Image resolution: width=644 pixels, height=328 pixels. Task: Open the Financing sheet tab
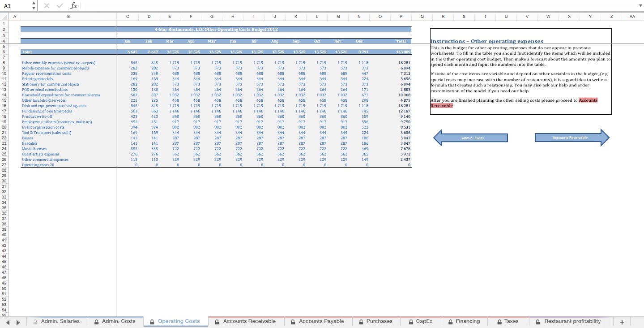point(463,321)
